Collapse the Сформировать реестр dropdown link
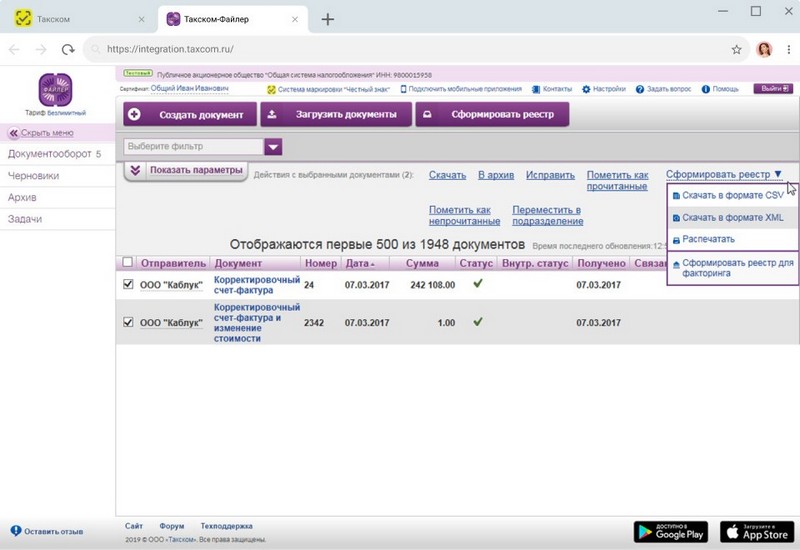This screenshot has width=800, height=550. [723, 175]
